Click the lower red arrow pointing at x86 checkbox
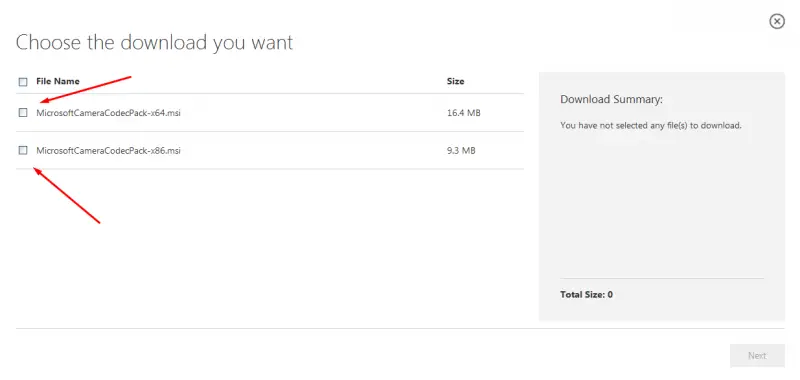This screenshot has width=800, height=380. pos(66,195)
